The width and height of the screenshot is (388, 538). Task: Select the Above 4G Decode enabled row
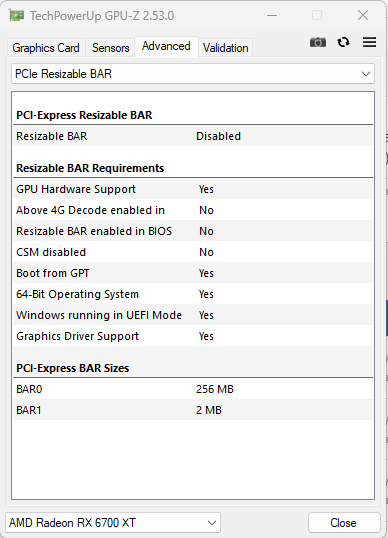[x=193, y=210]
